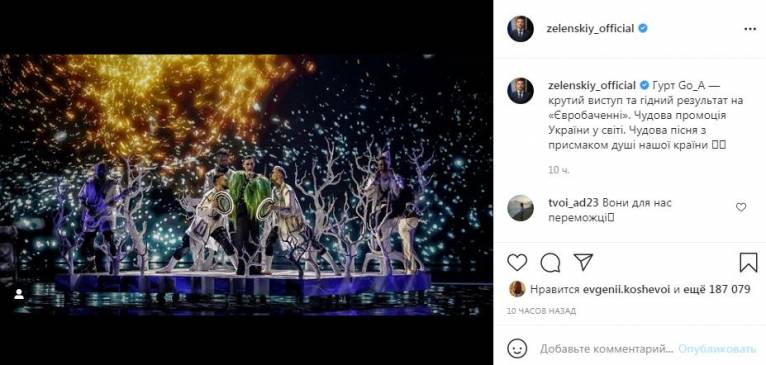View the 187 079 other likes
This screenshot has height=365, width=766.
point(722,289)
